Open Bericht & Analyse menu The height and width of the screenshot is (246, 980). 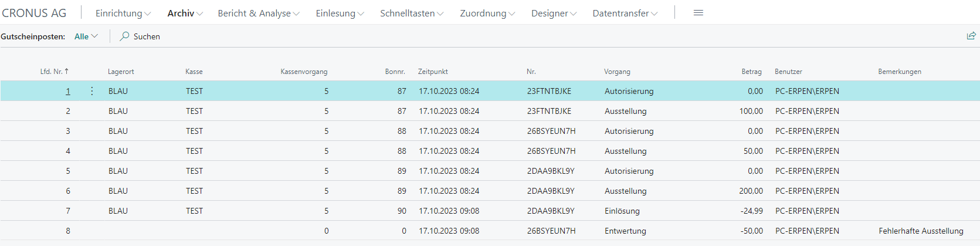258,13
